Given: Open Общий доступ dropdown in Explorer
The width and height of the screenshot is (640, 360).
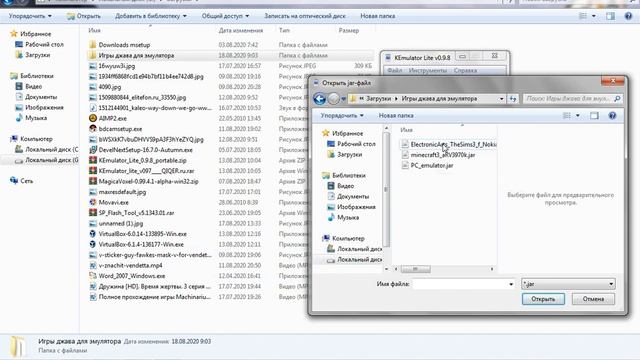Looking at the screenshot, I should (x=225, y=16).
